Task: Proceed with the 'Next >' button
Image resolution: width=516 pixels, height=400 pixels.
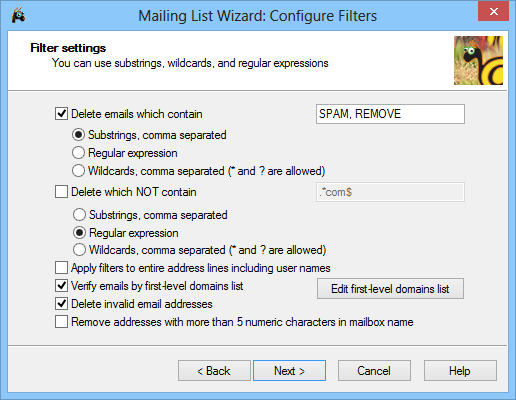Action: [x=289, y=370]
